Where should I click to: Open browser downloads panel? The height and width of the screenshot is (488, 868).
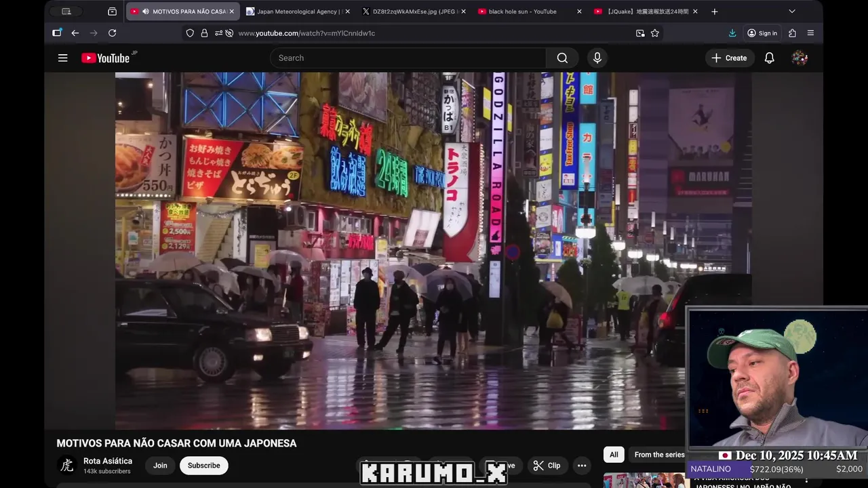732,33
